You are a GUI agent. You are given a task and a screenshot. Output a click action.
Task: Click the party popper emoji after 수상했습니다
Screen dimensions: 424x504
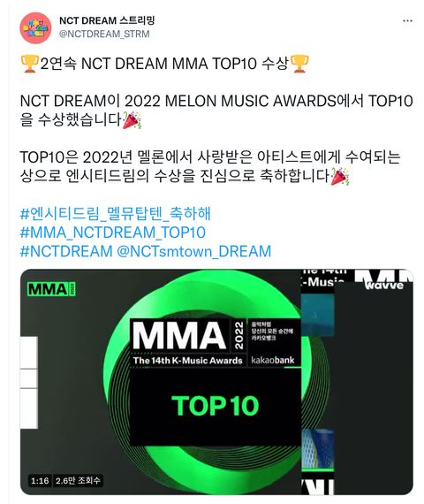tap(132, 120)
